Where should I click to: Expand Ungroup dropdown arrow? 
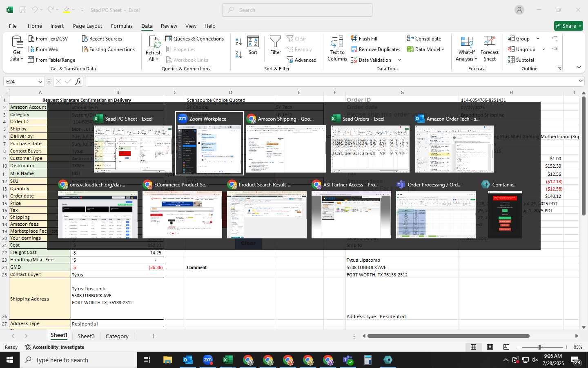pyautogui.click(x=543, y=49)
